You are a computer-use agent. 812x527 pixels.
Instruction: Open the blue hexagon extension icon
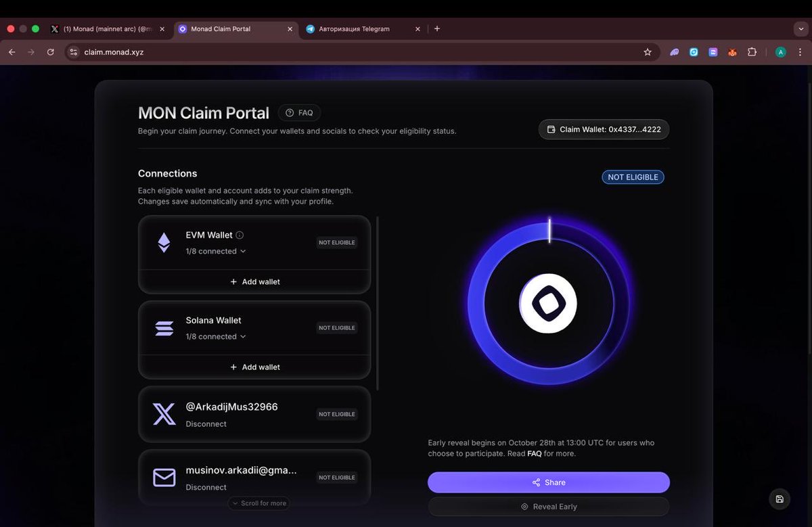pyautogui.click(x=694, y=52)
